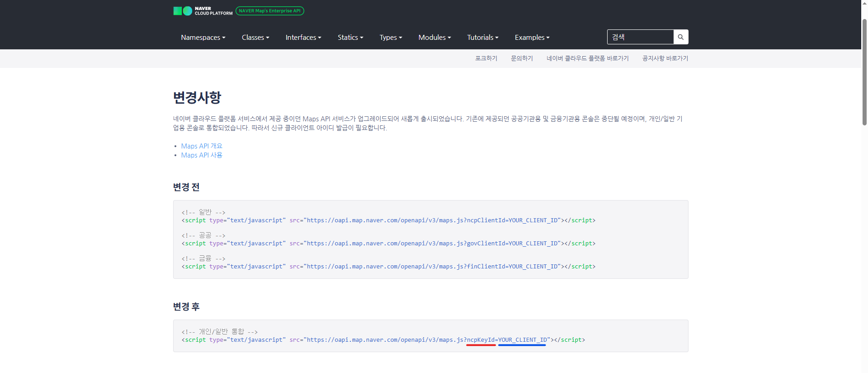The width and height of the screenshot is (868, 373).
Task: Click the ncpClientId script code line
Action: [388, 220]
